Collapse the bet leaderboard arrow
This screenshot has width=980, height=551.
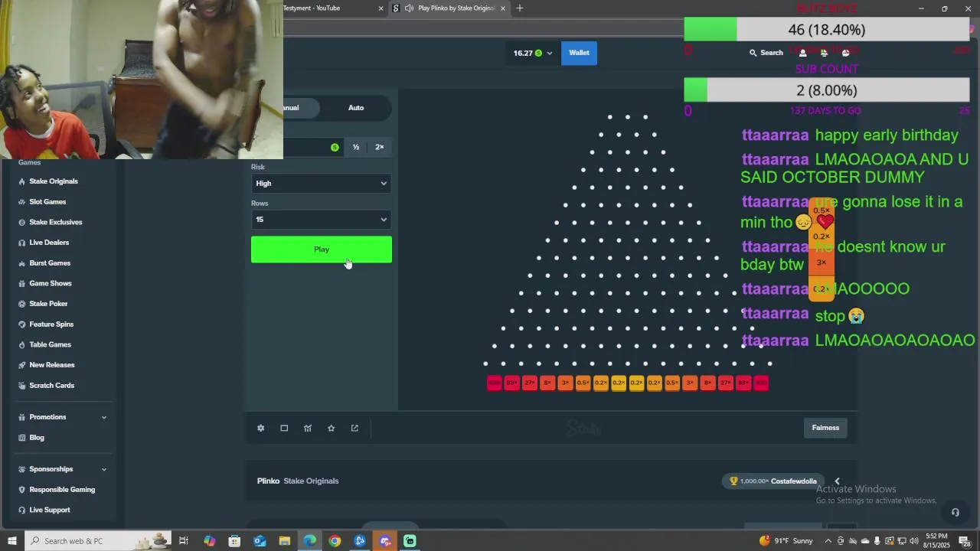837,481
